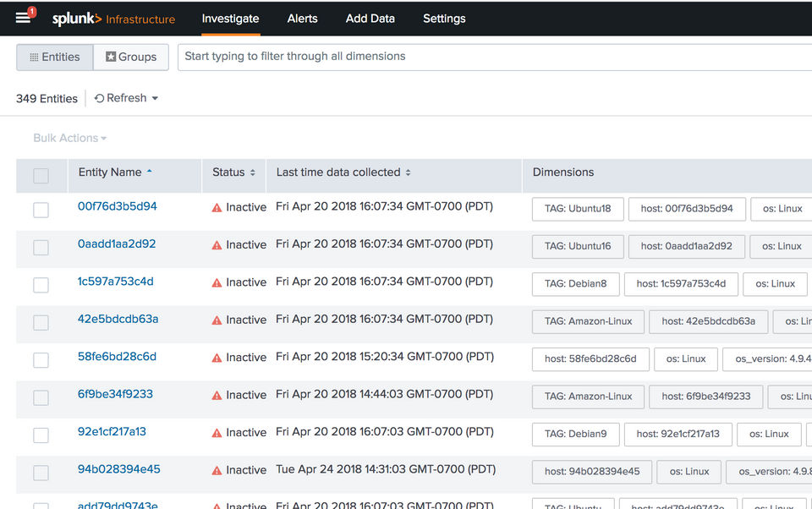Check the box for 0aadd1aa2d92
This screenshot has height=509, width=812.
click(41, 248)
